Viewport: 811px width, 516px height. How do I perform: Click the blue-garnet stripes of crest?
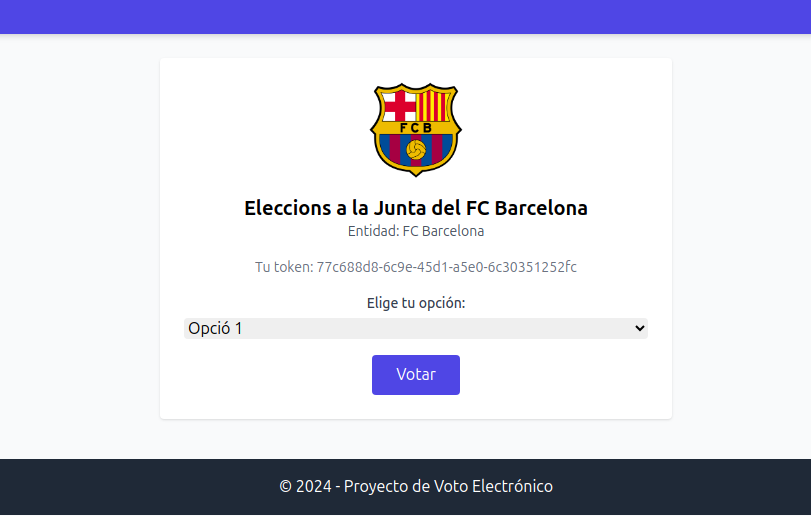(416, 150)
